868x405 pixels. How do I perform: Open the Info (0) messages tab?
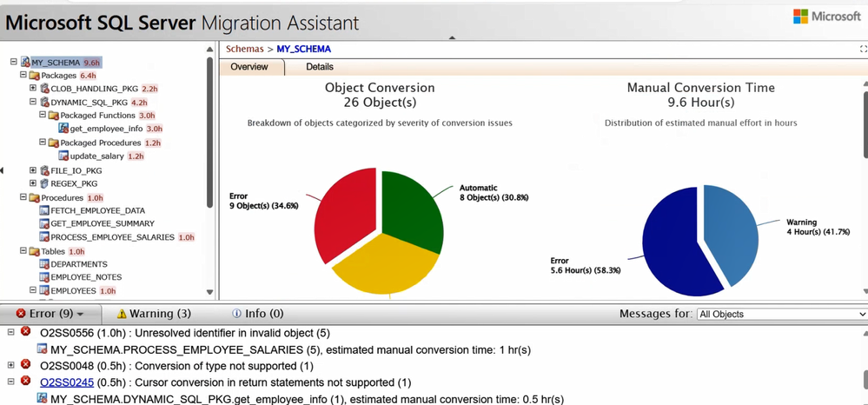(x=258, y=314)
